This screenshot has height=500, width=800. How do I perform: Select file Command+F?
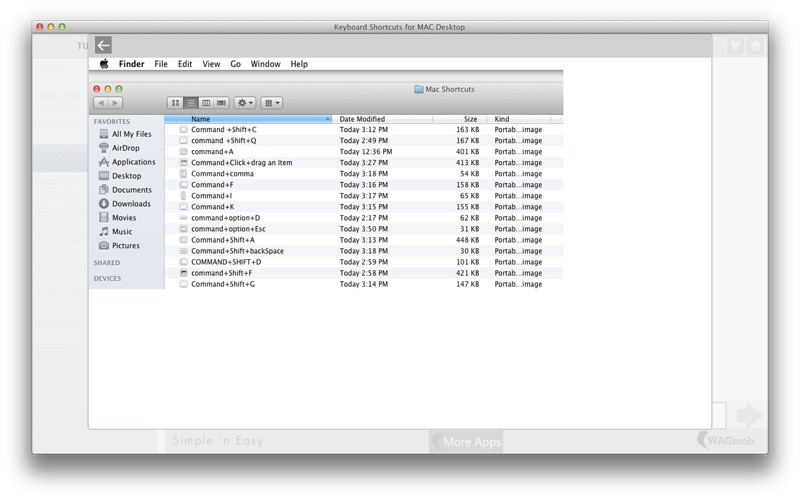[364, 185]
